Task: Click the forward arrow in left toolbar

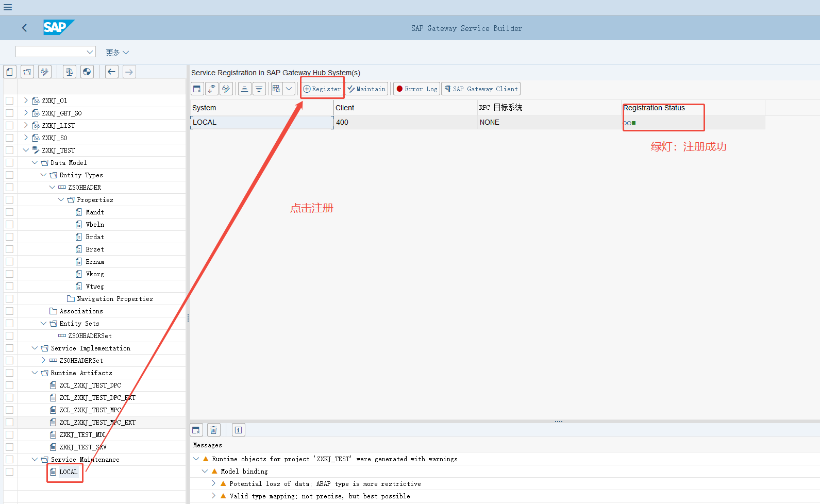Action: coord(129,72)
